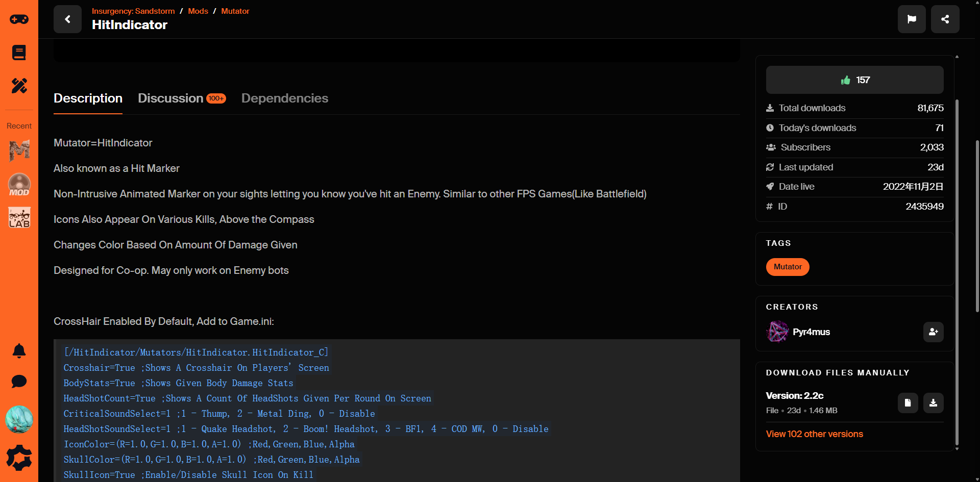Open notifications bell icon
Screen dimensions: 980x482
click(19, 351)
